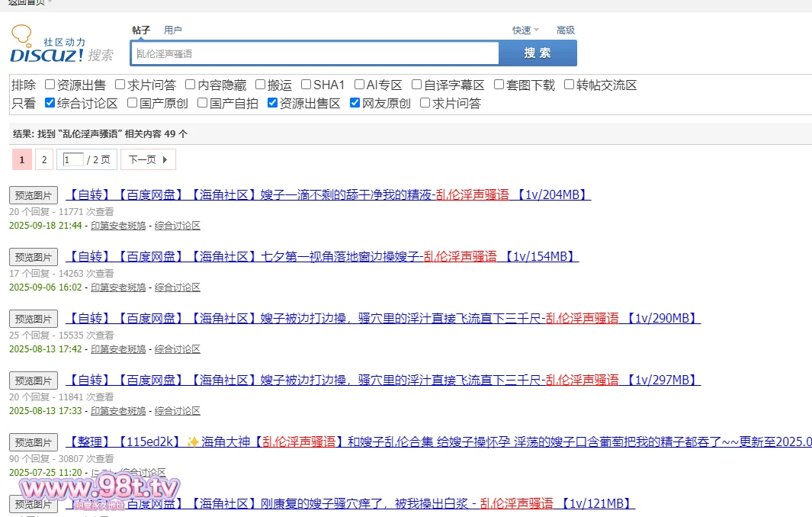
Task: Tick the 内容隐藏 checkbox
Action: pos(191,85)
